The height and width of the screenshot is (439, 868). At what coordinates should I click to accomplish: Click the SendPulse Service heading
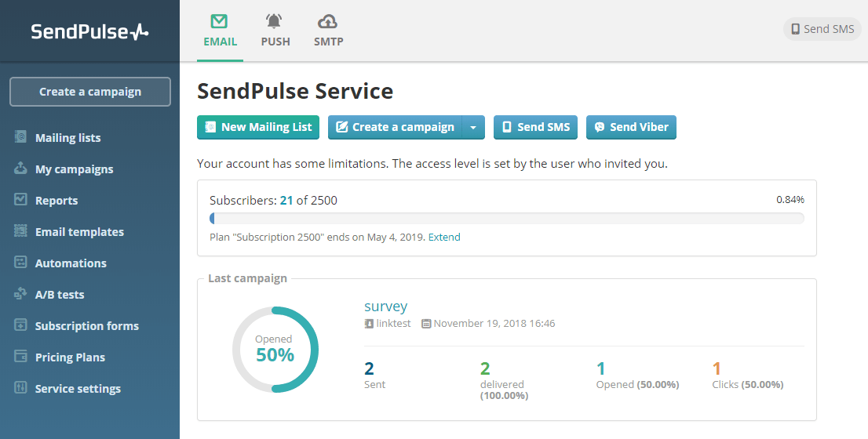pos(295,91)
